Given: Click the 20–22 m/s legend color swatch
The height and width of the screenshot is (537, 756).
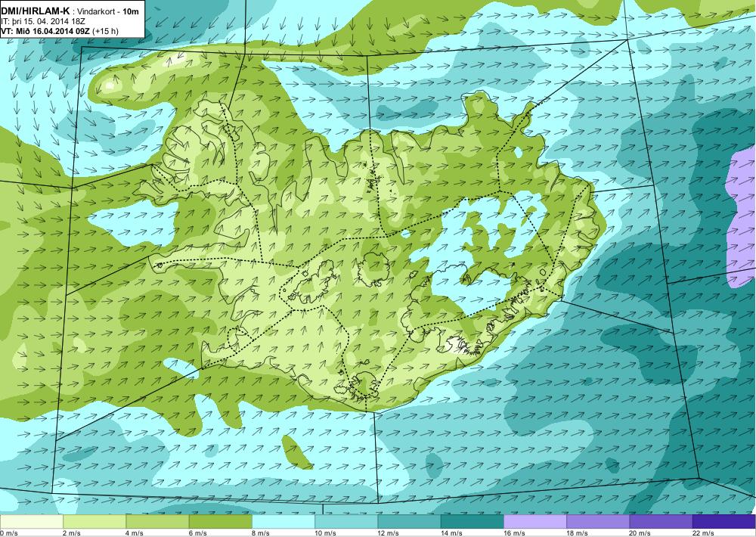Looking at the screenshot, I should 661,522.
